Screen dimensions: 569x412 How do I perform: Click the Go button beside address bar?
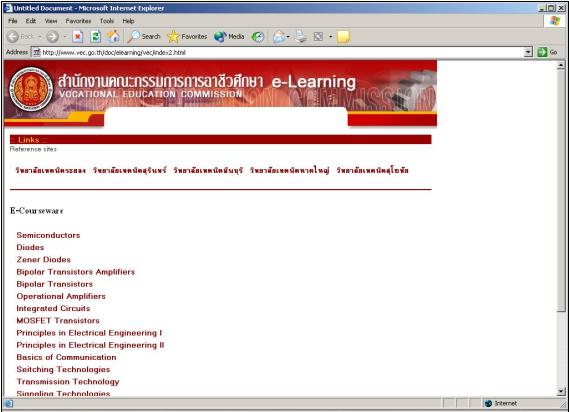(x=548, y=52)
